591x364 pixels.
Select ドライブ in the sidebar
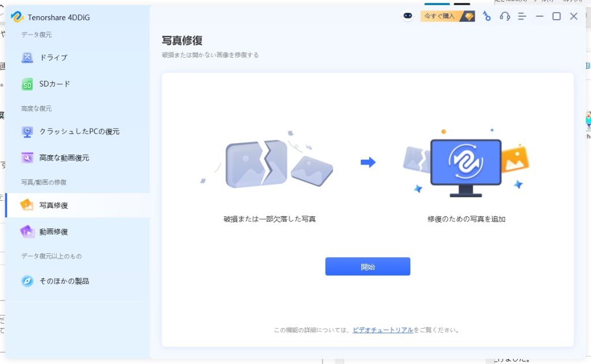[x=53, y=58]
